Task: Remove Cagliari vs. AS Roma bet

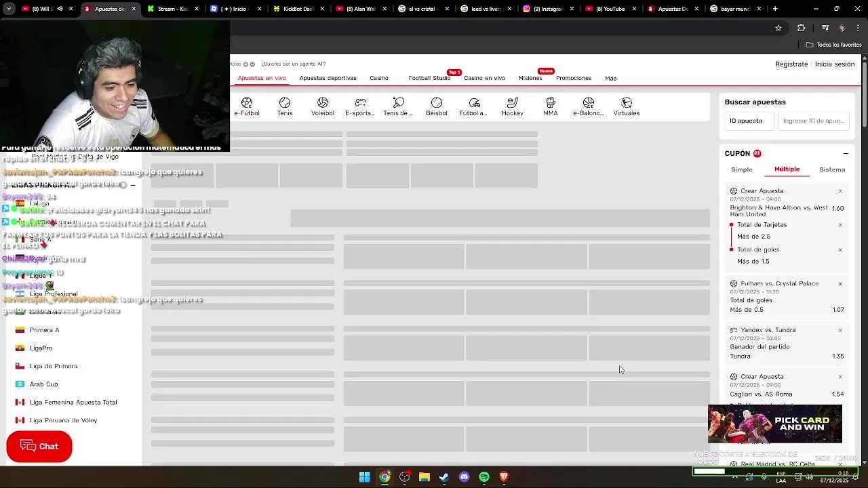Action: pos(840,377)
